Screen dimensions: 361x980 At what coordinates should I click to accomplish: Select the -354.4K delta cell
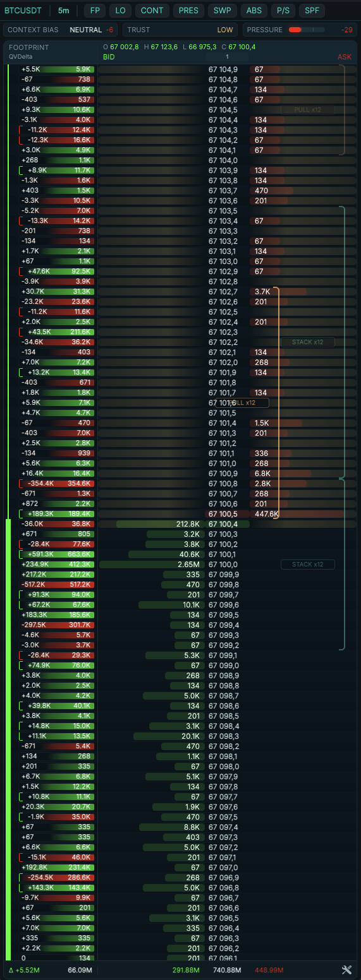click(39, 484)
